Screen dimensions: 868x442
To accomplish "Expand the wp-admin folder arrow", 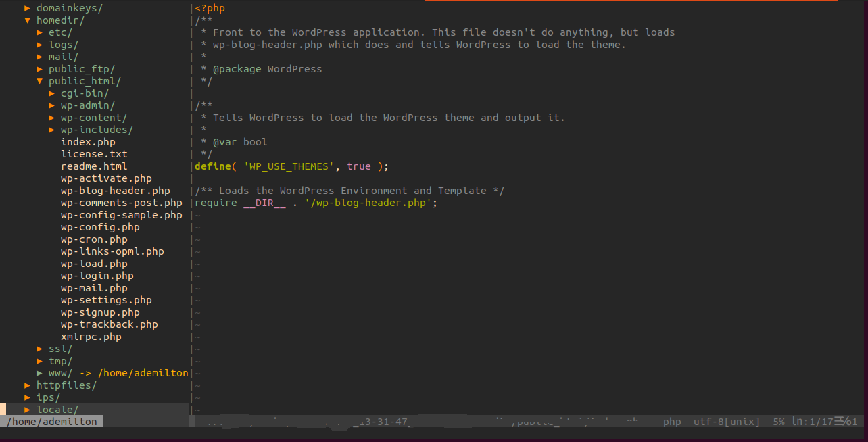I will [52, 105].
